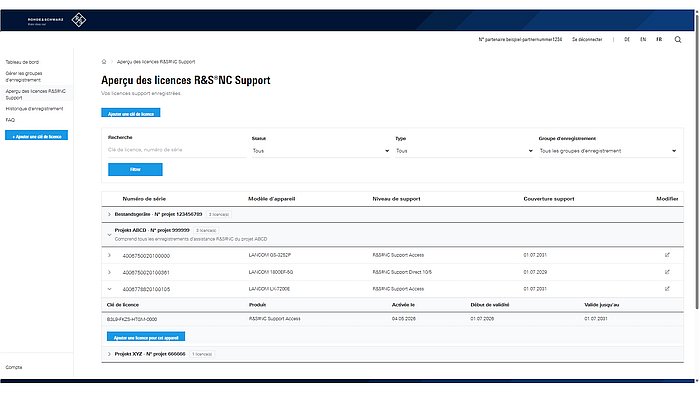
Task: Click the LANCOM LX-7200E model cell
Action: (x=269, y=289)
